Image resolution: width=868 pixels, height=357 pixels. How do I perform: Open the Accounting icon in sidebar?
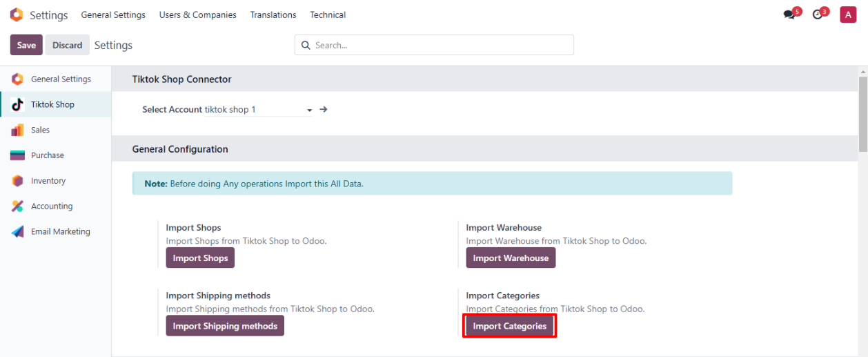(18, 206)
